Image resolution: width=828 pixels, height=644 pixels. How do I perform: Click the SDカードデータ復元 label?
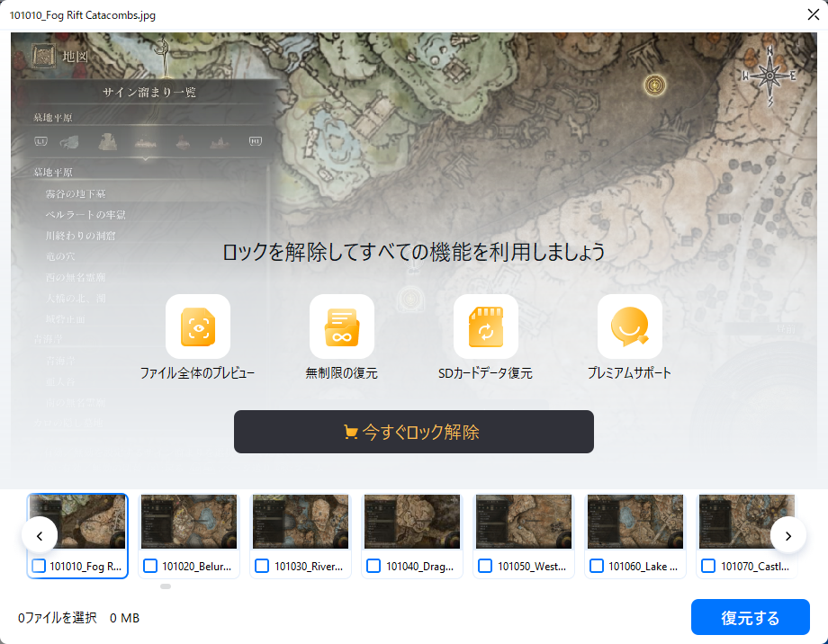coord(485,372)
